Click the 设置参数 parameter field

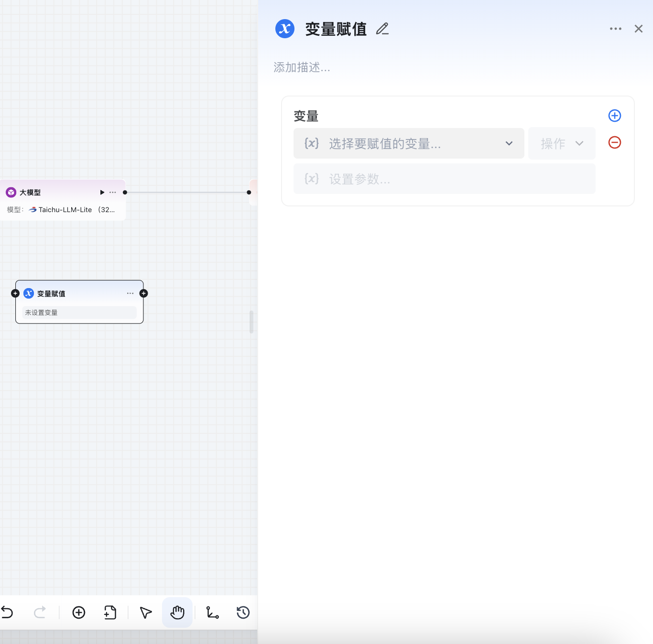444,179
